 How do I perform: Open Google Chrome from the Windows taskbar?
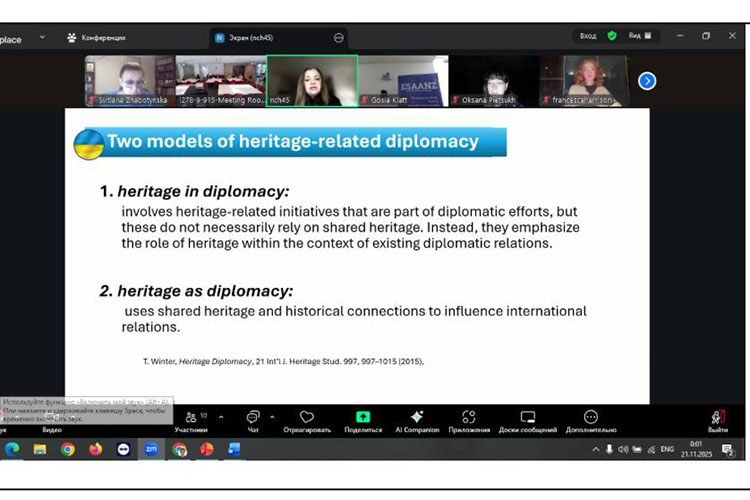pos(68,450)
